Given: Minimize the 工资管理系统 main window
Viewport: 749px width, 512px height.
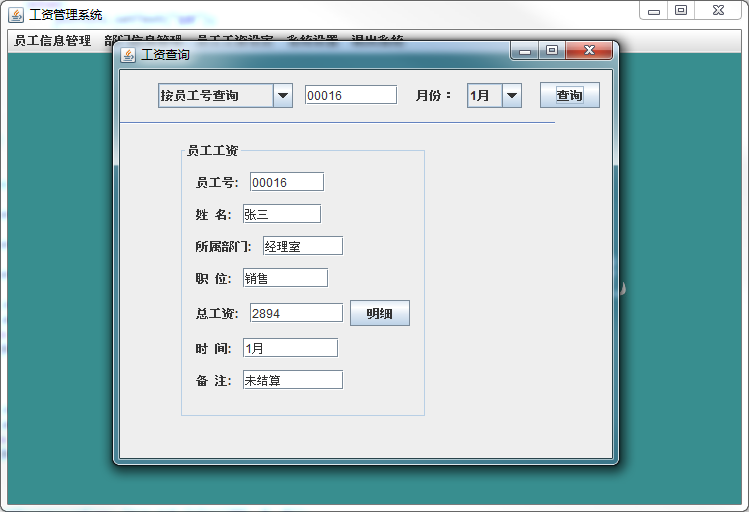Looking at the screenshot, I should [x=653, y=11].
